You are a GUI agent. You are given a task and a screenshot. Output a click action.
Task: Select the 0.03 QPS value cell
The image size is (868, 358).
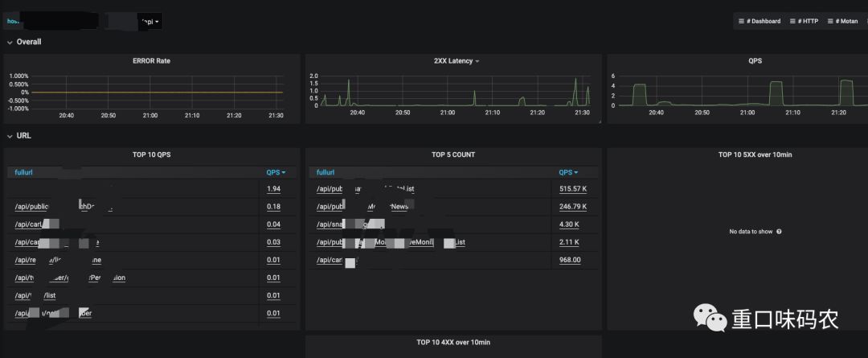pos(273,242)
